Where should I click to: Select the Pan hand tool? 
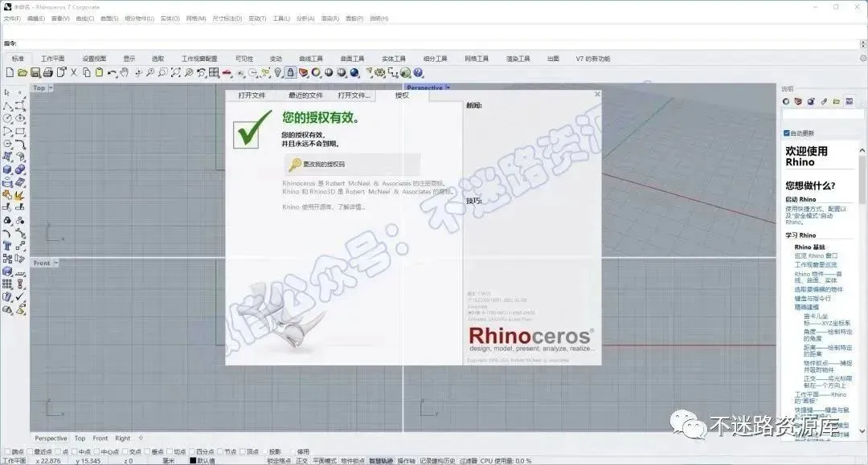point(125,72)
